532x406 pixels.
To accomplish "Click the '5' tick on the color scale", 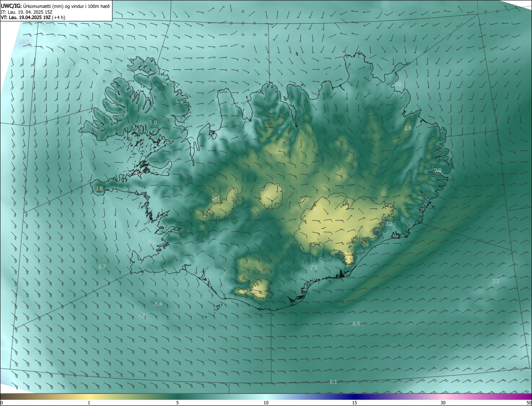I will 177,403.
